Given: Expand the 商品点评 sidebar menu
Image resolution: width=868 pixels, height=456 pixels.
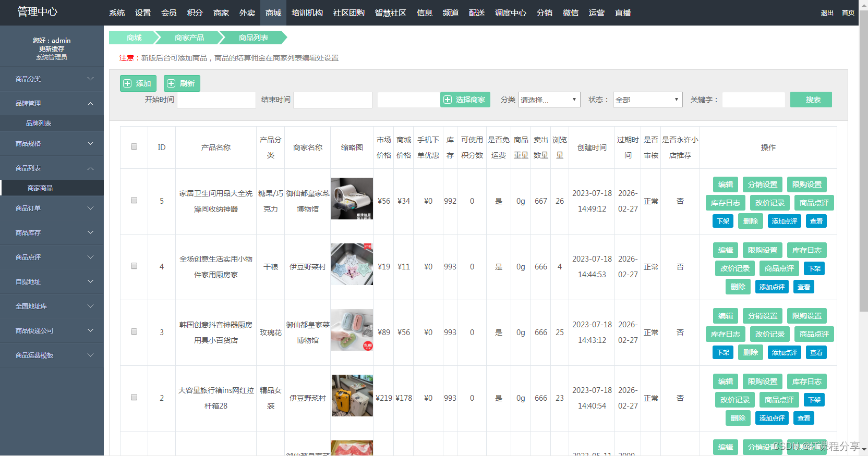Looking at the screenshot, I should [x=52, y=257].
